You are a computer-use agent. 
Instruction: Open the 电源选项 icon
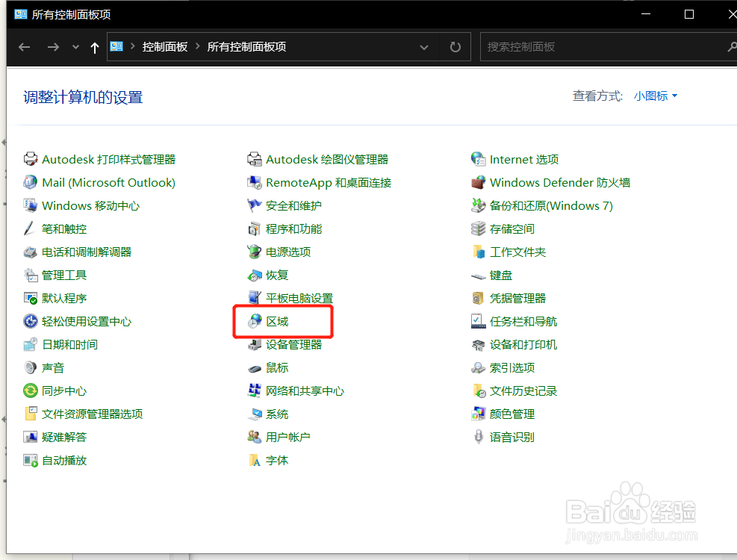click(255, 252)
